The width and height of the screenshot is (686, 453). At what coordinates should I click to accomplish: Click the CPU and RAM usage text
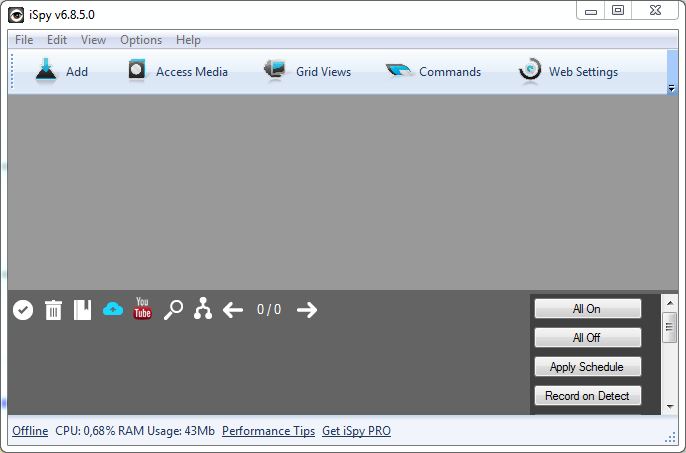click(x=135, y=431)
